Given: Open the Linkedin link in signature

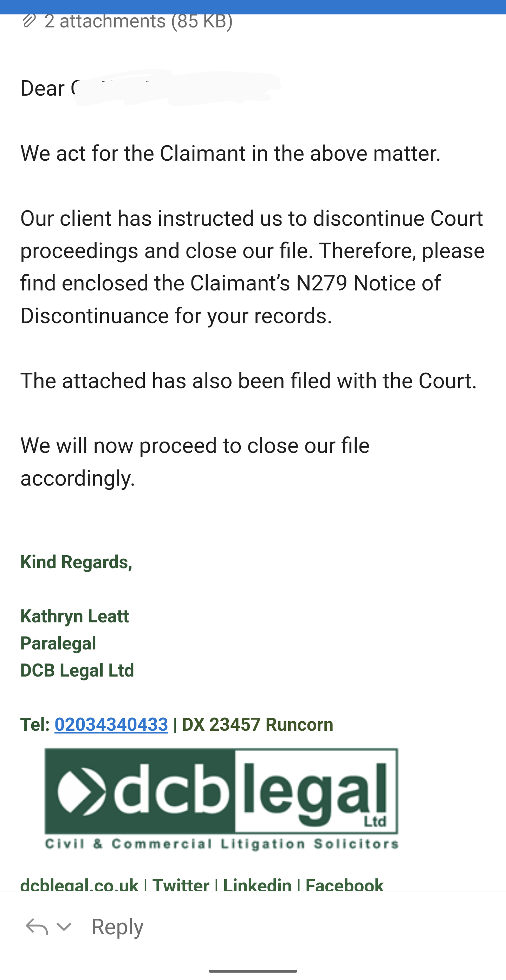Looking at the screenshot, I should tap(257, 885).
